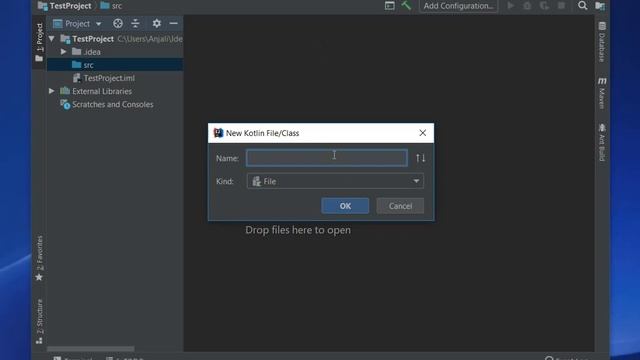Open the Project view selector dropdown

77,24
